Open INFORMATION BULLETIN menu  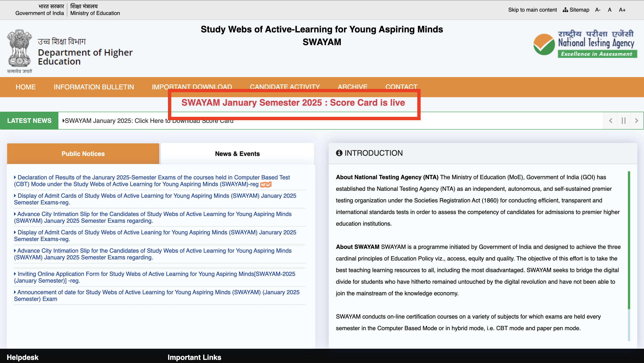[x=94, y=87]
